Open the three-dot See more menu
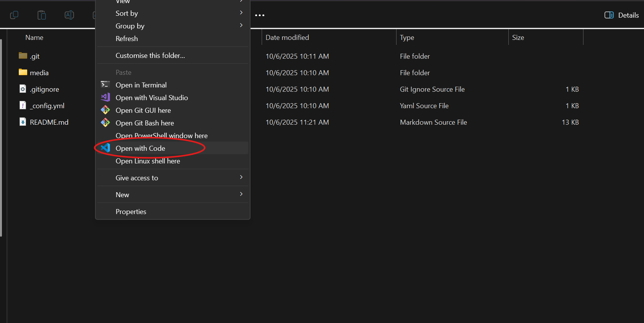This screenshot has width=644, height=323. (260, 15)
